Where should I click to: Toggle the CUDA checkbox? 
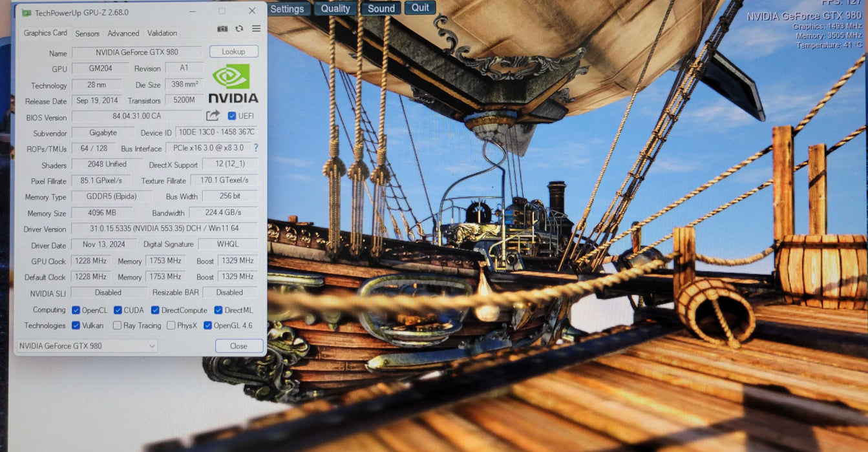pos(118,310)
